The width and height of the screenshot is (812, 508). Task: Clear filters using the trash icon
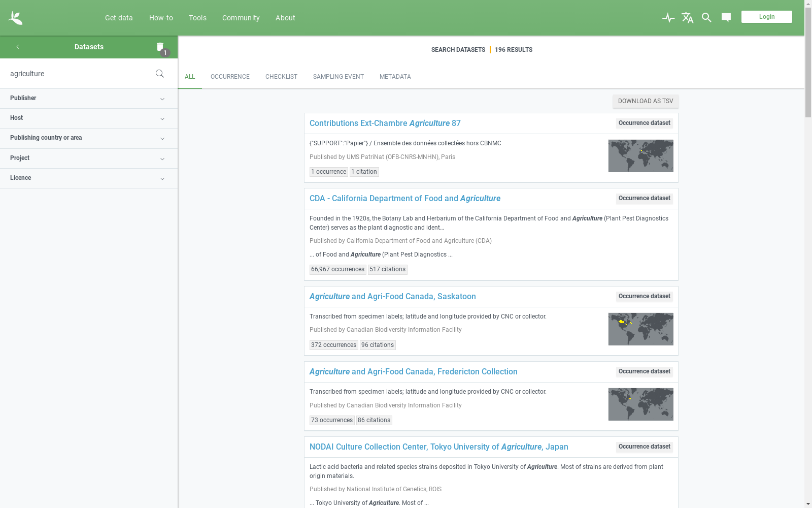tap(160, 47)
